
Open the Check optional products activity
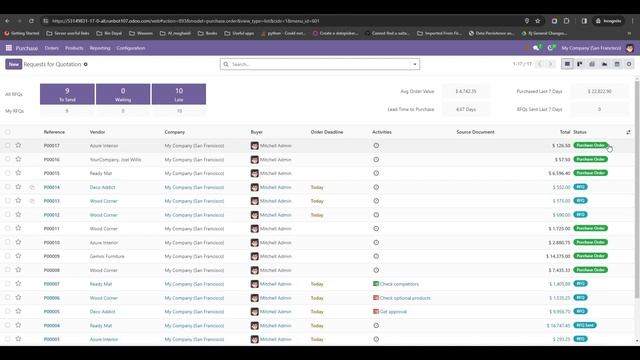[x=405, y=298]
